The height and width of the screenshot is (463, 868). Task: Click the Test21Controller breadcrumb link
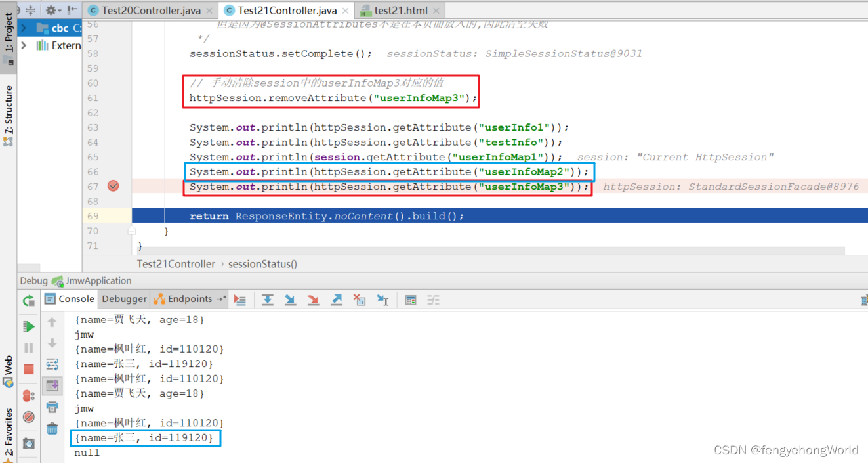(176, 263)
